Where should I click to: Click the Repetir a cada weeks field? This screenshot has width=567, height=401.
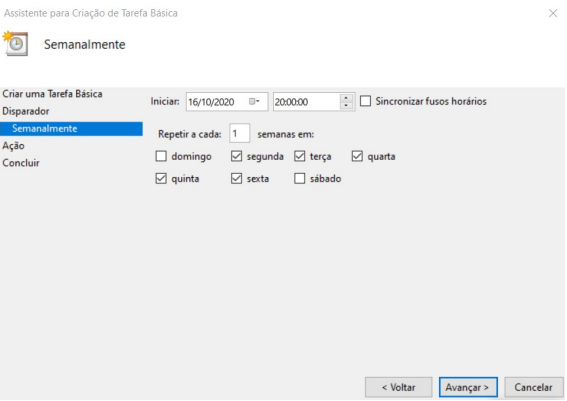239,134
